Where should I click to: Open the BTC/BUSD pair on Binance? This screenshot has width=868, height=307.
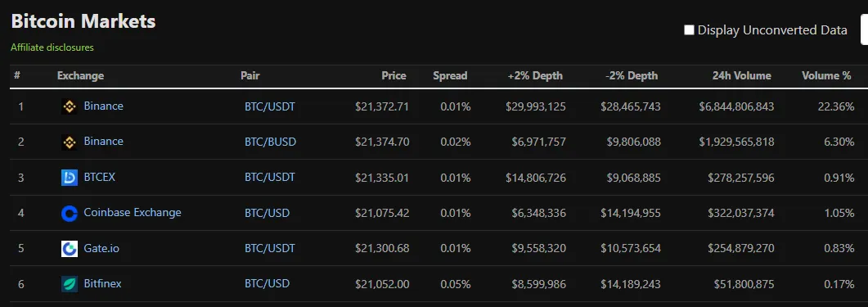point(270,142)
